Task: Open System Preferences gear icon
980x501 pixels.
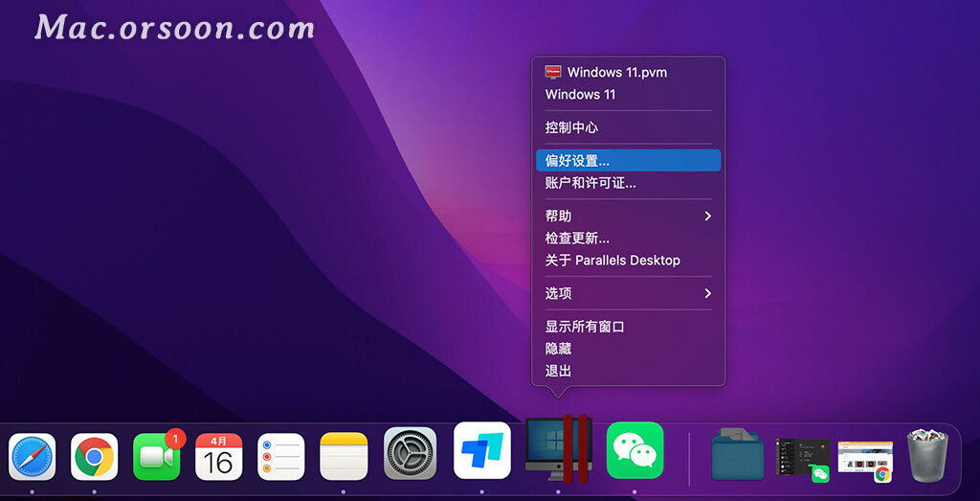Action: 410,453
